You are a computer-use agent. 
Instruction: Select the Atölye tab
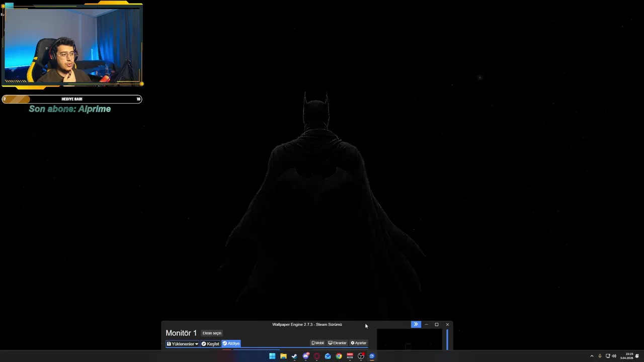231,344
